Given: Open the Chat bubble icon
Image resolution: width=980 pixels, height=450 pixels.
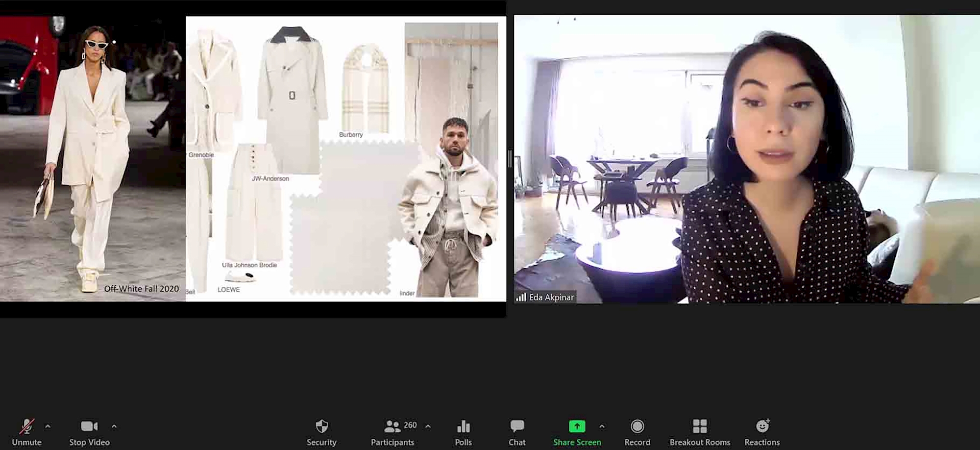Looking at the screenshot, I should (x=517, y=426).
